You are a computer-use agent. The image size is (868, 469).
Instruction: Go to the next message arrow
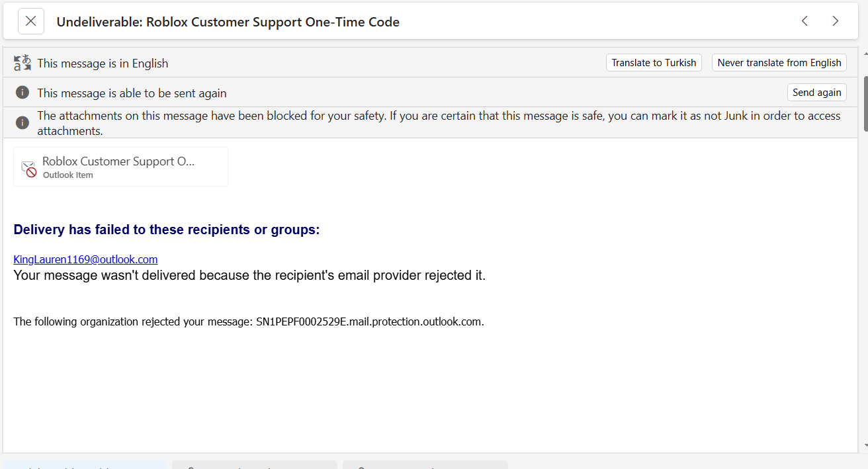tap(835, 21)
